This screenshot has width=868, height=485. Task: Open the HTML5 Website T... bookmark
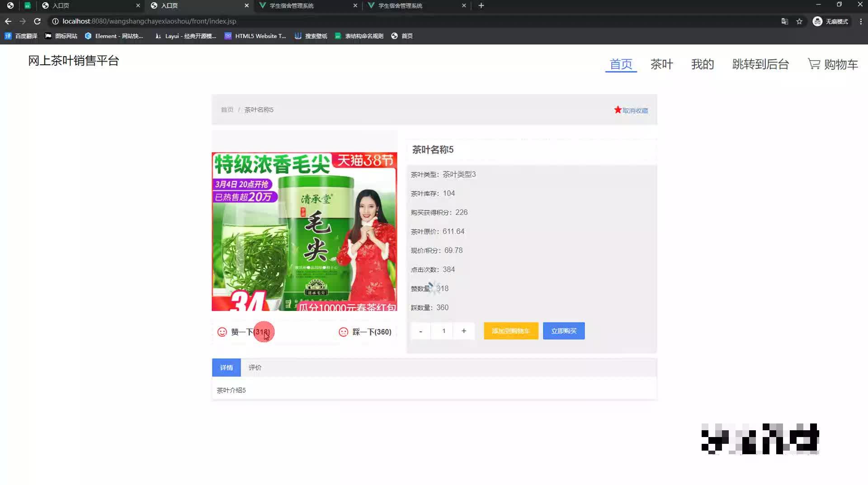point(255,36)
